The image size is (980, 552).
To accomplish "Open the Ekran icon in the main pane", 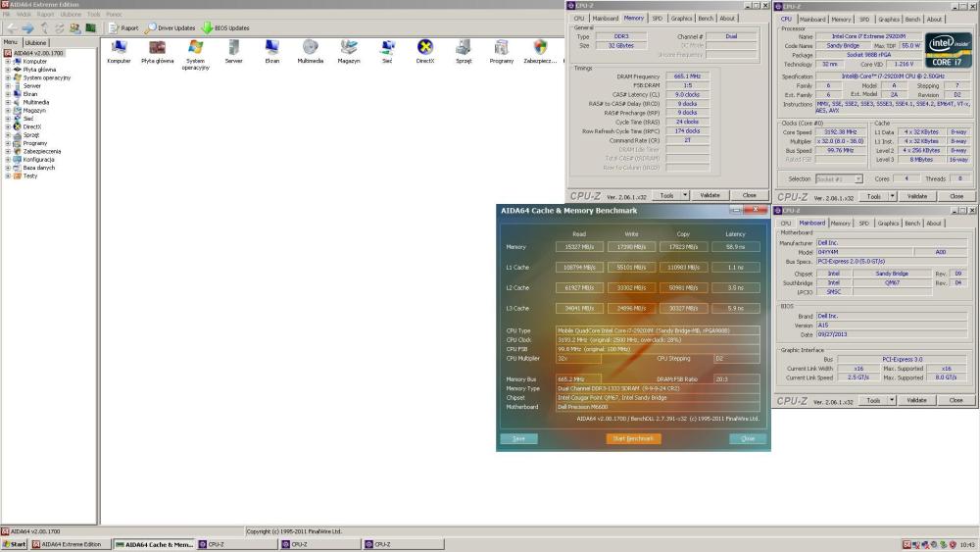I will [x=271, y=51].
